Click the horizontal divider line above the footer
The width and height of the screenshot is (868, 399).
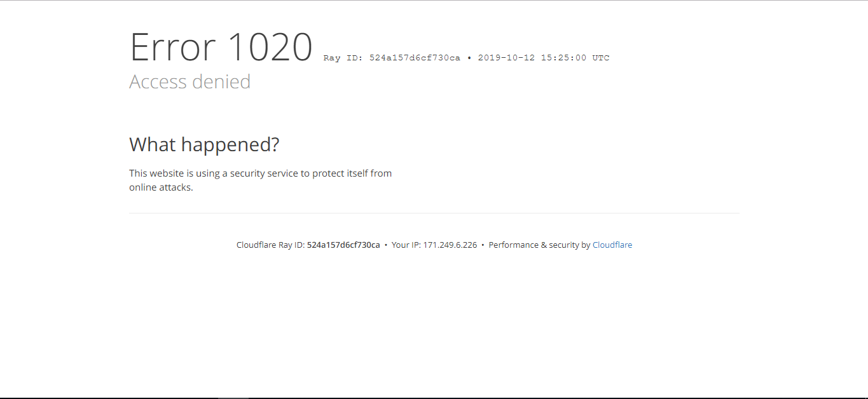click(x=434, y=213)
